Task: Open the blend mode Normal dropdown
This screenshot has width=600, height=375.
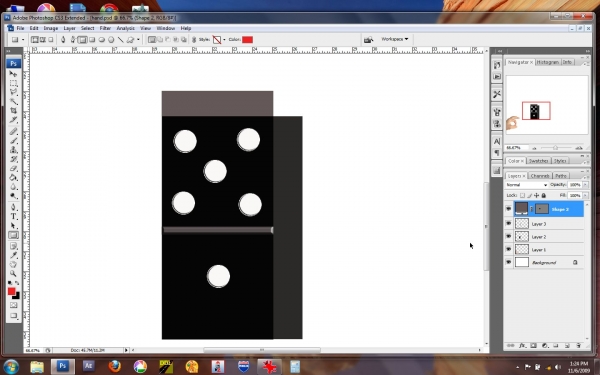Action: click(x=526, y=185)
